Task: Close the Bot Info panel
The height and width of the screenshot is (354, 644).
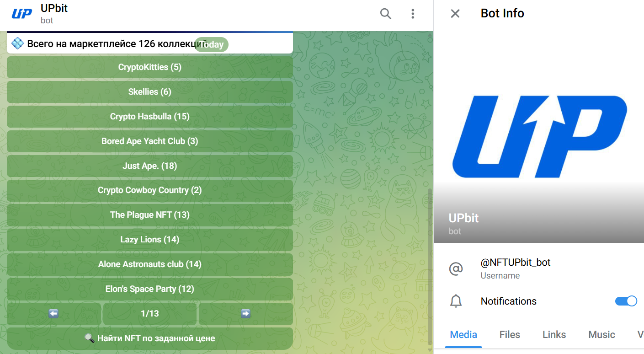Action: tap(455, 14)
